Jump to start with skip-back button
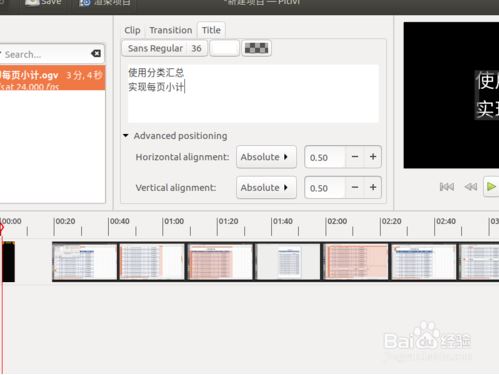 447,187
